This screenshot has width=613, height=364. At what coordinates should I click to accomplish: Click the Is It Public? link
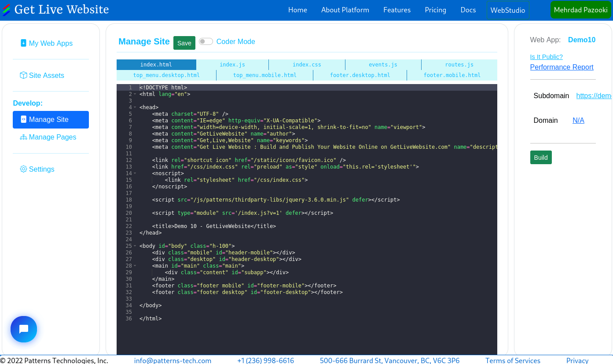(546, 57)
